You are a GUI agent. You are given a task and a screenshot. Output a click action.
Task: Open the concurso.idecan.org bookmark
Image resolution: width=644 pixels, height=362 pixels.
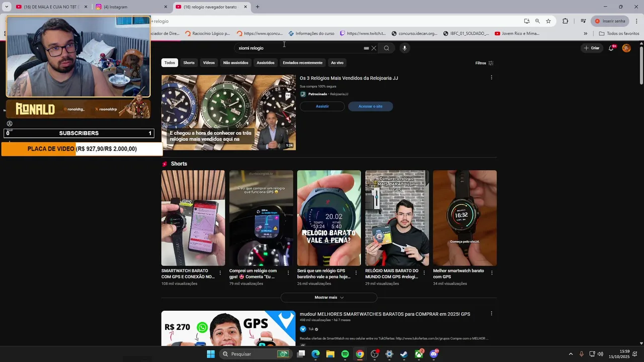(414, 34)
